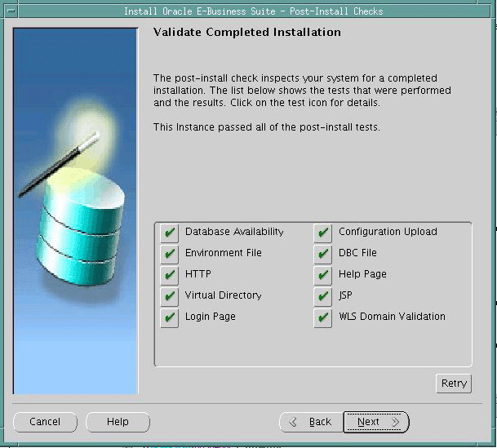Click the Validate Completed Installation heading
The image size is (497, 448).
pos(247,33)
